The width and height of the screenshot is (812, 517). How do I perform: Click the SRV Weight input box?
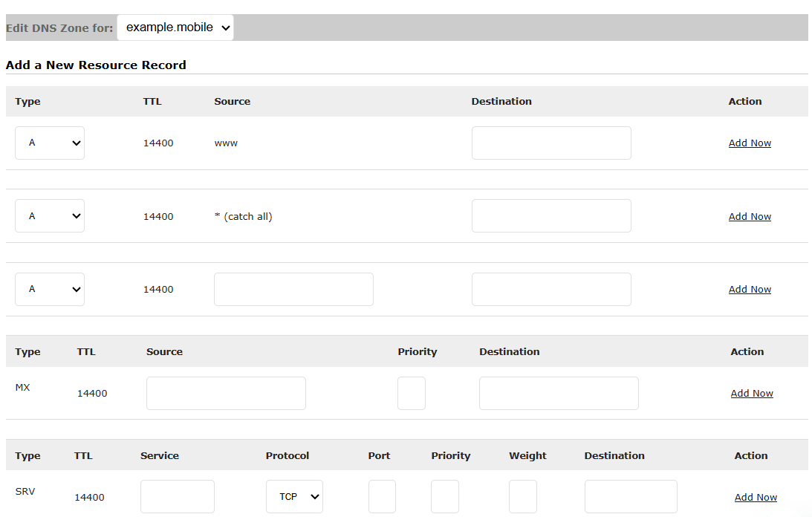523,497
